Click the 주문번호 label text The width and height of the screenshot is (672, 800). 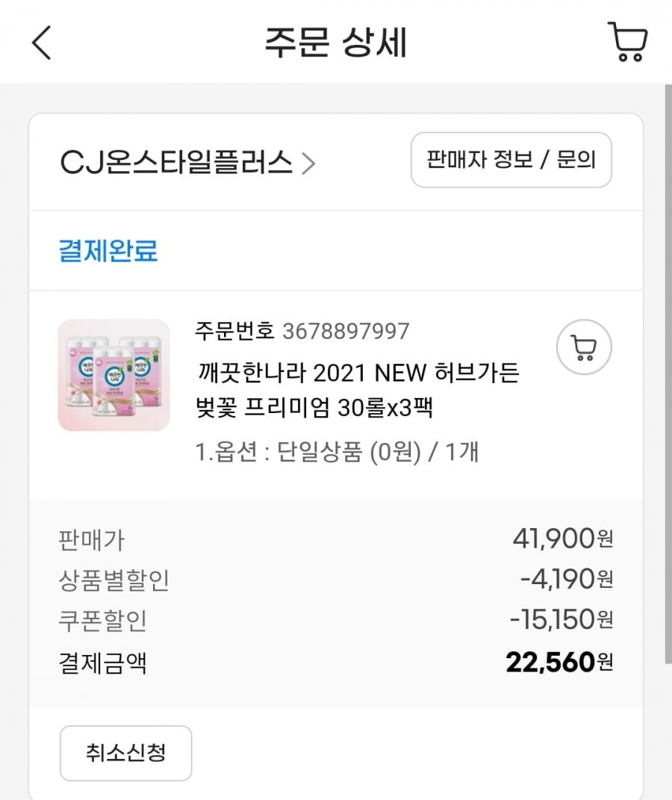[x=234, y=331]
